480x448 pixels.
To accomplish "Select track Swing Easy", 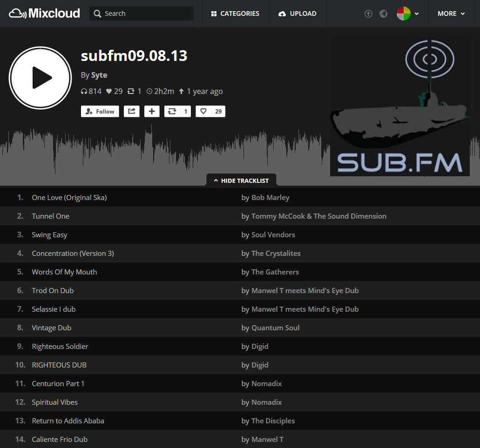I will pyautogui.click(x=49, y=235).
